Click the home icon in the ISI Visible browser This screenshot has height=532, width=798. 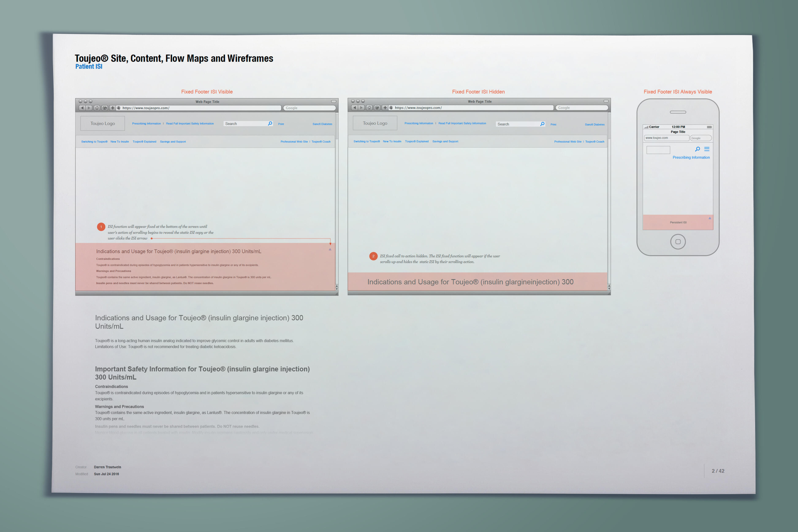(x=97, y=108)
